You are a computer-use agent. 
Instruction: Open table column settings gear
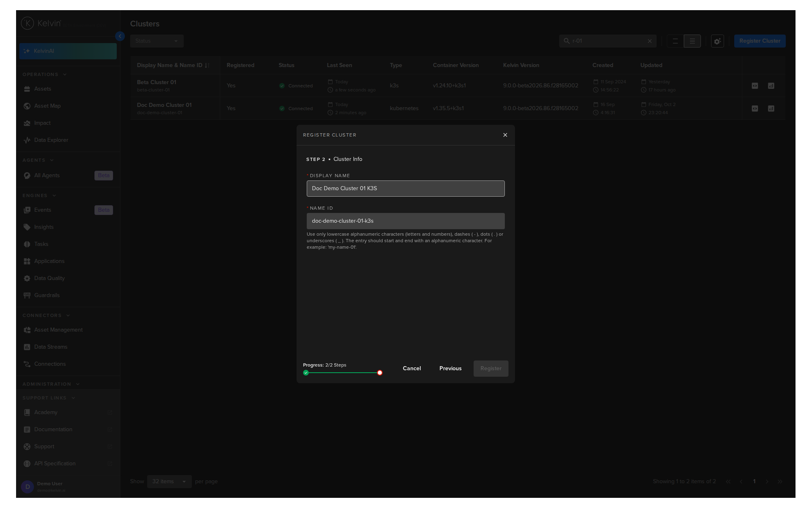click(x=717, y=41)
